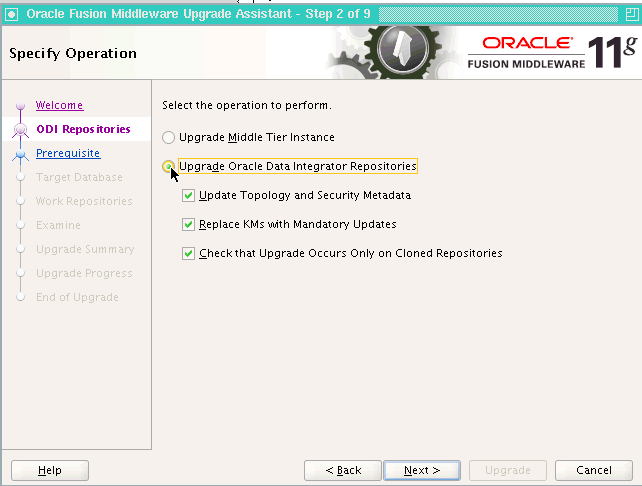Click Work Repositories step label
Screen dimensions: 642x486
(x=84, y=201)
